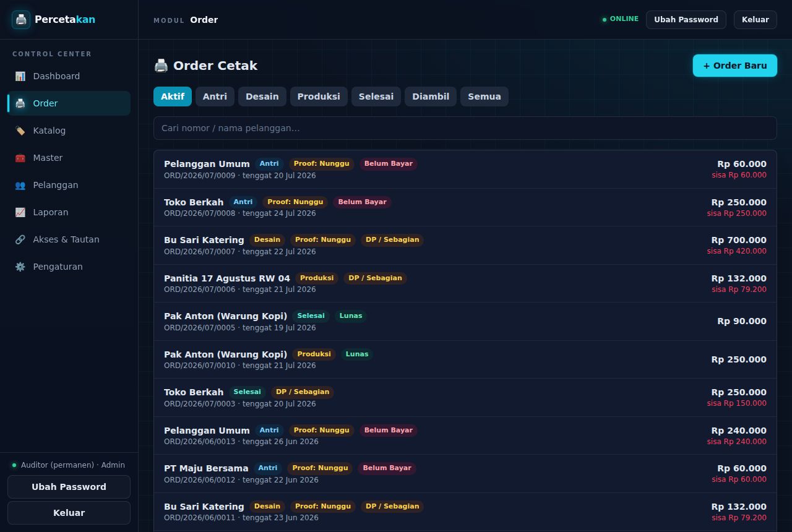Image resolution: width=792 pixels, height=532 pixels.
Task: Open Akses & Tautan link icon
Action: (x=20, y=239)
